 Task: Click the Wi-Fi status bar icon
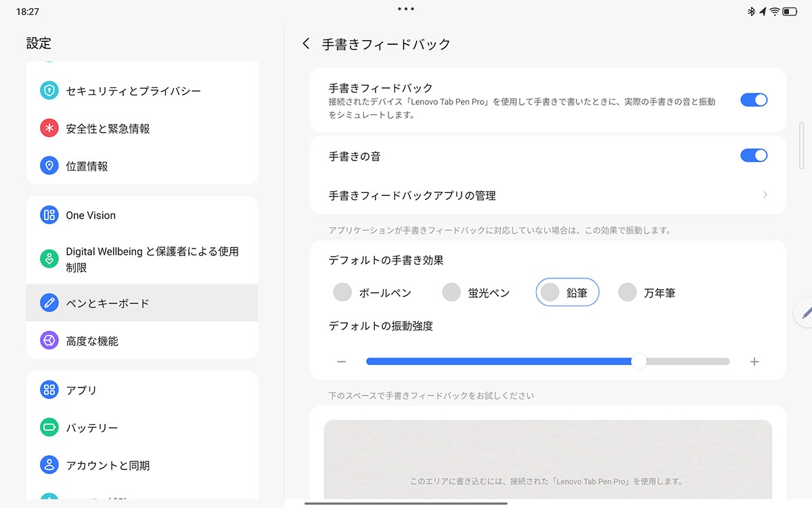[775, 11]
